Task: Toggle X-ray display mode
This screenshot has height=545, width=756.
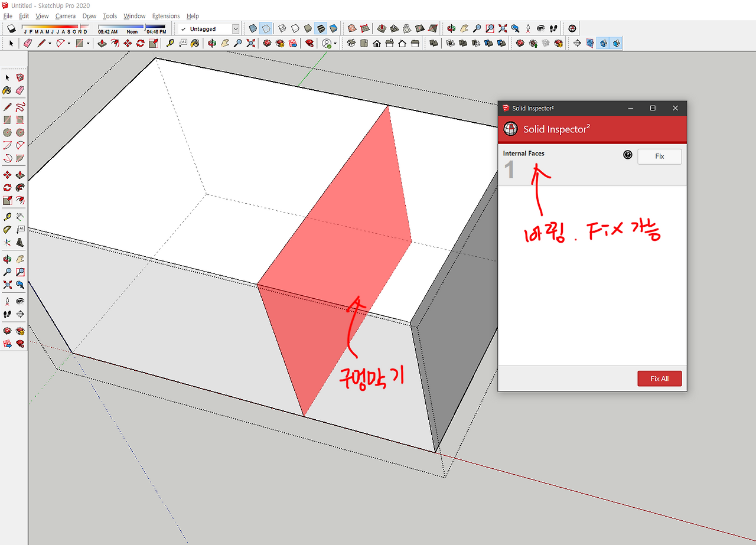Action: [252, 28]
